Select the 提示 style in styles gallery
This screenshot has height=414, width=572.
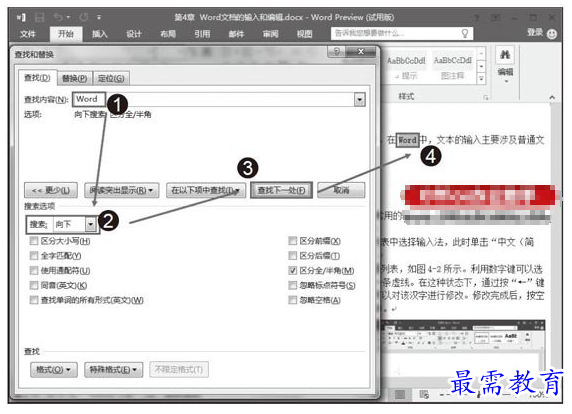point(406,67)
